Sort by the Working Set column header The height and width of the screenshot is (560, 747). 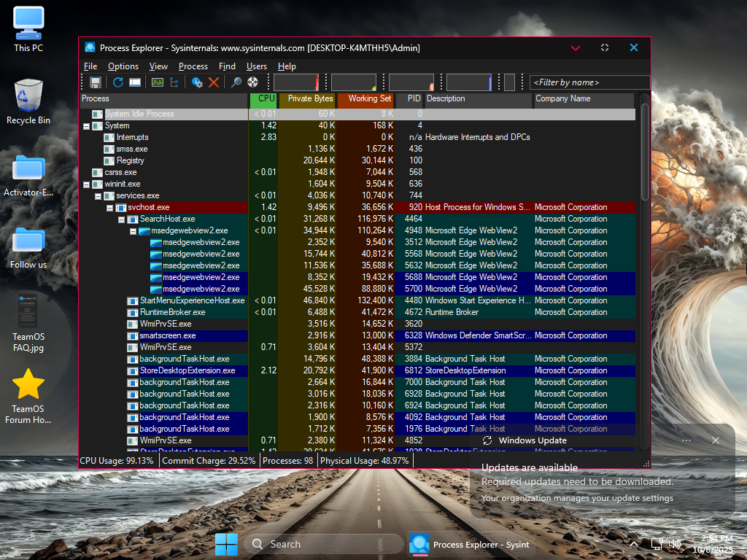pos(367,99)
